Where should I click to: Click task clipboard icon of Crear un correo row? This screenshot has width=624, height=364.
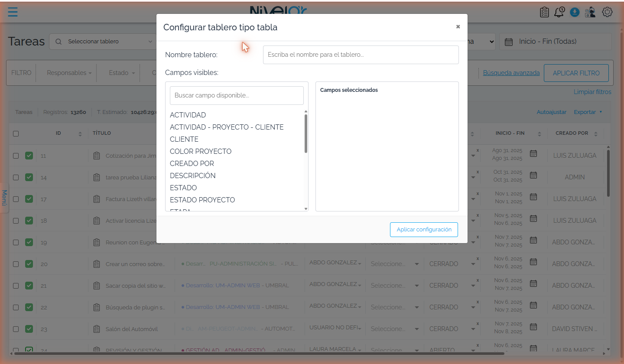coord(97,264)
